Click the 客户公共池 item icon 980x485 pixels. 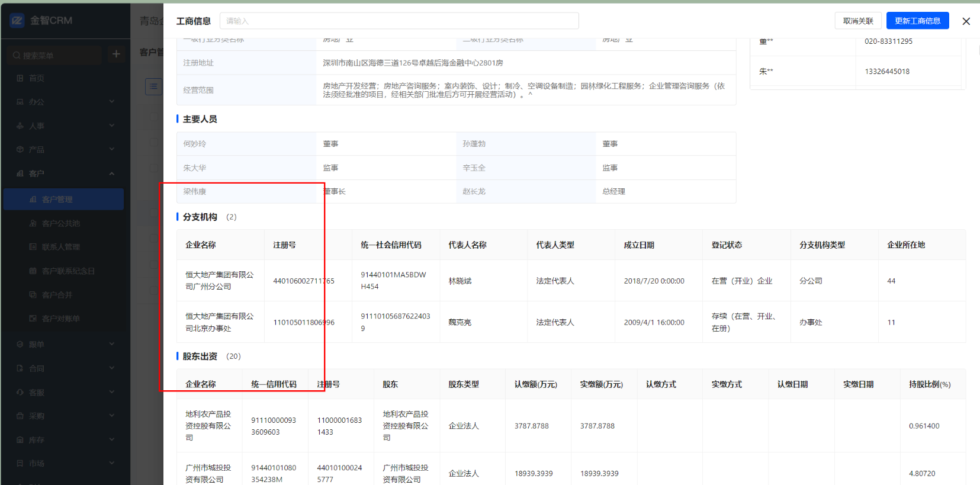click(33, 223)
